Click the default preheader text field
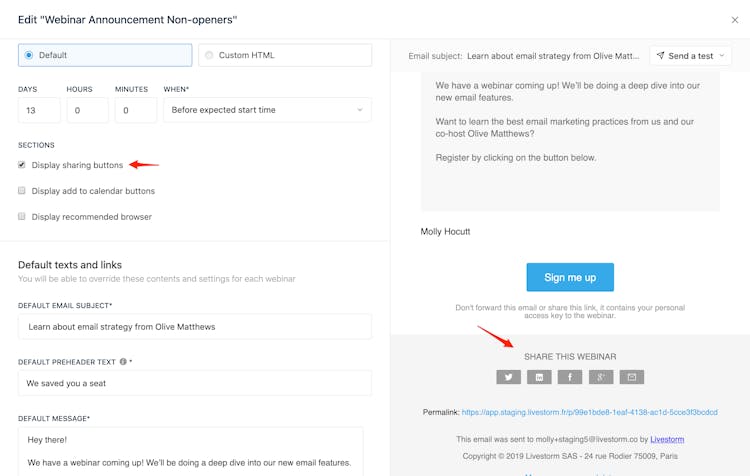750x476 pixels. pyautogui.click(x=195, y=383)
